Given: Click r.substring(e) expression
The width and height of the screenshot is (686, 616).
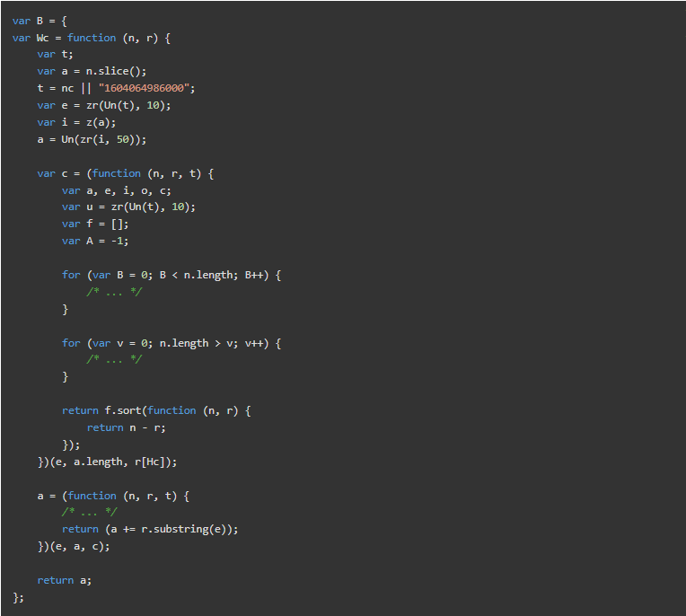Looking at the screenshot, I should pos(183,530).
